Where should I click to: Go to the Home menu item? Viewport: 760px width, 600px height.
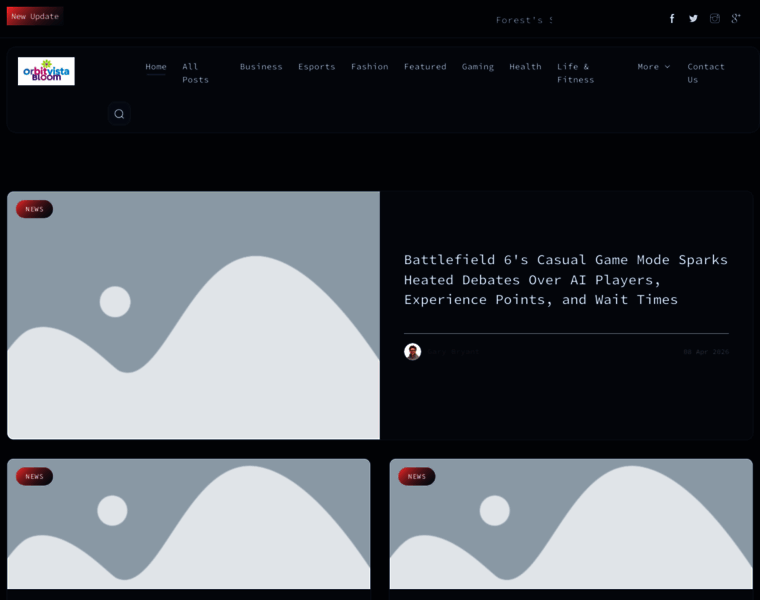tap(156, 67)
